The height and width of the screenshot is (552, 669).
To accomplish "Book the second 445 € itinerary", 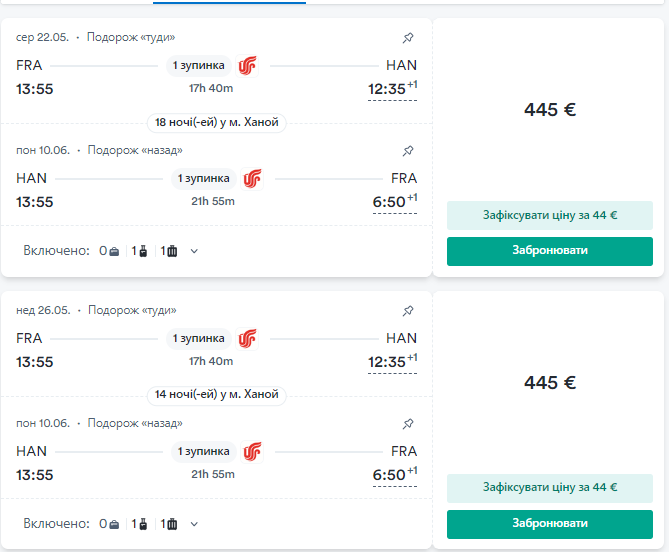I will [550, 524].
